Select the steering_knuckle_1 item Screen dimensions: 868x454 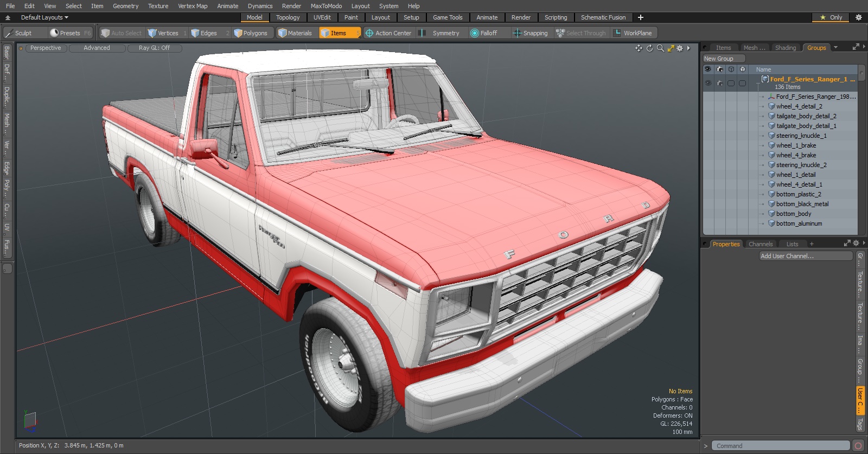[801, 136]
